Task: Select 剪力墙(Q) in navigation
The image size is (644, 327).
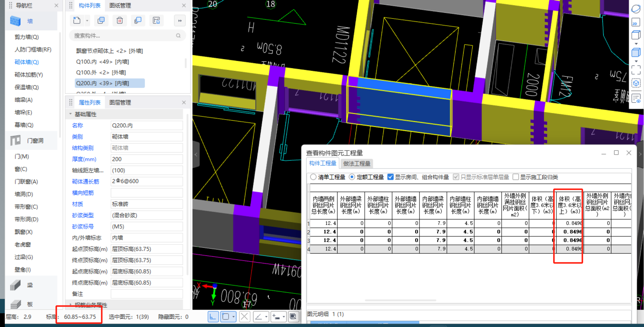Action: point(27,37)
